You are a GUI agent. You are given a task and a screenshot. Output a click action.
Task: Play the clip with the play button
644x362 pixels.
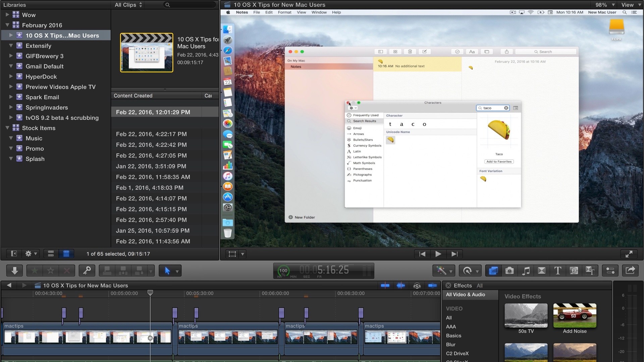tap(438, 254)
